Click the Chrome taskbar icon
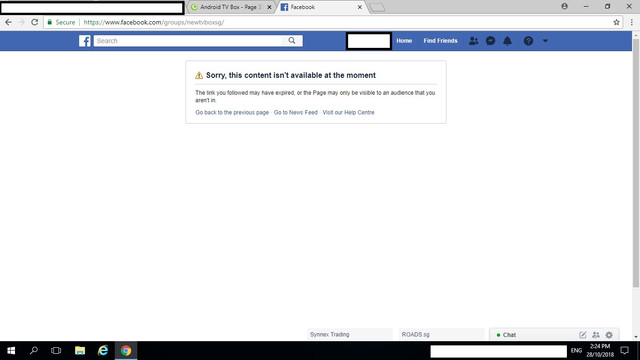This screenshot has width=640, height=360. 126,351
